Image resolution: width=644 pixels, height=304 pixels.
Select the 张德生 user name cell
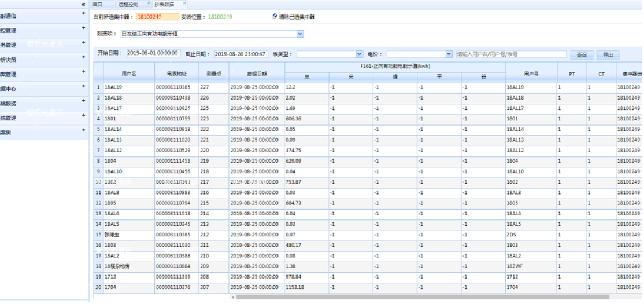(x=129, y=235)
